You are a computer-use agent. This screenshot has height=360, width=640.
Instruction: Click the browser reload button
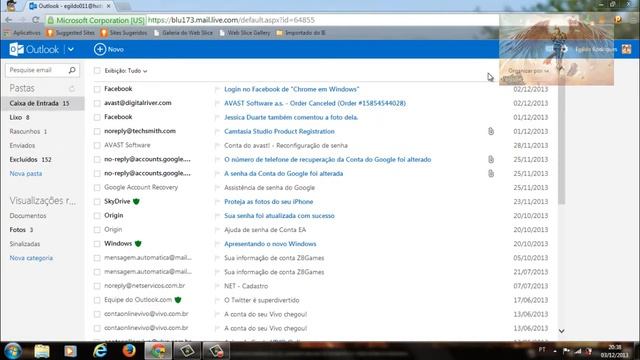[36, 20]
